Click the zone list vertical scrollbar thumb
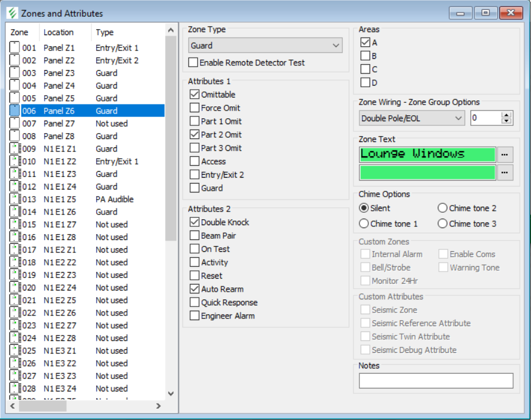 coord(170,137)
